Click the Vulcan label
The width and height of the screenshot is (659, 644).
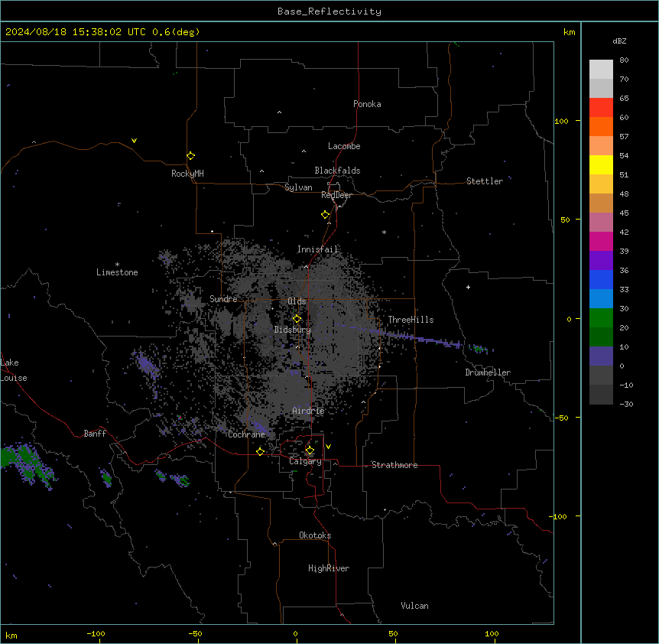pos(415,606)
